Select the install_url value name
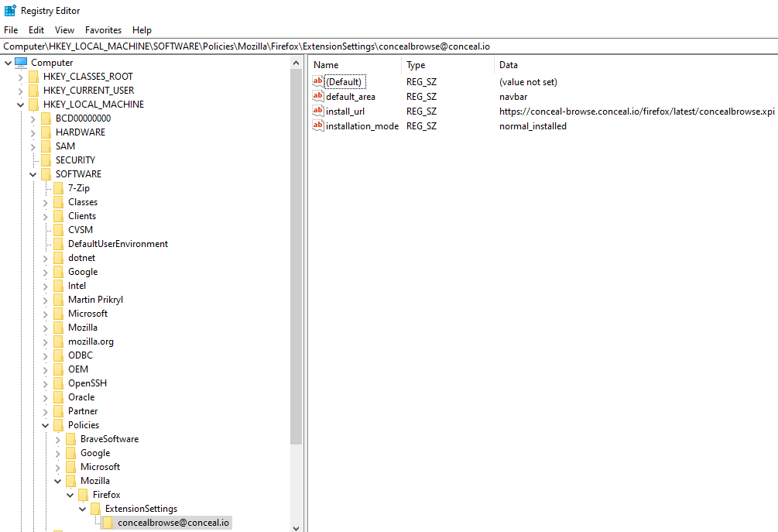This screenshot has height=532, width=778. point(345,112)
